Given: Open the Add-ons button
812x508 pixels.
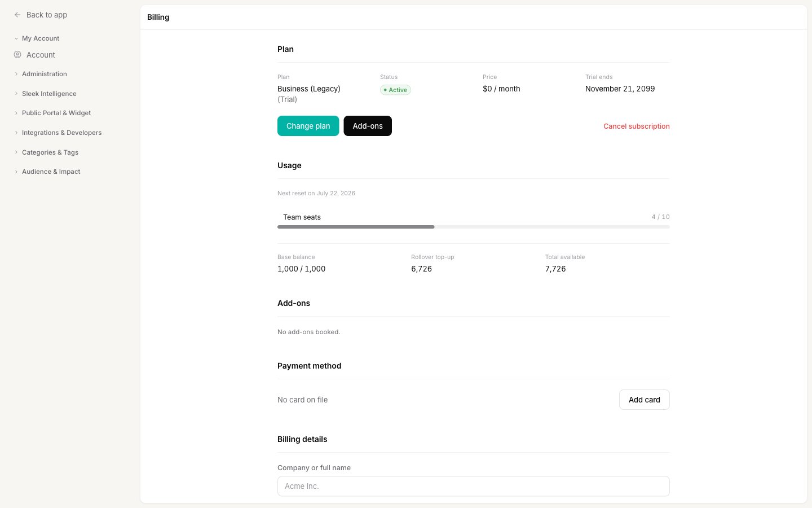Looking at the screenshot, I should (x=368, y=126).
